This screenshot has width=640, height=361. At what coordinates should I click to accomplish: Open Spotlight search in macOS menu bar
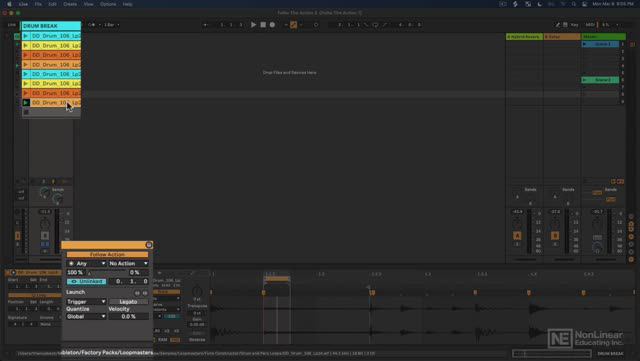tap(574, 4)
